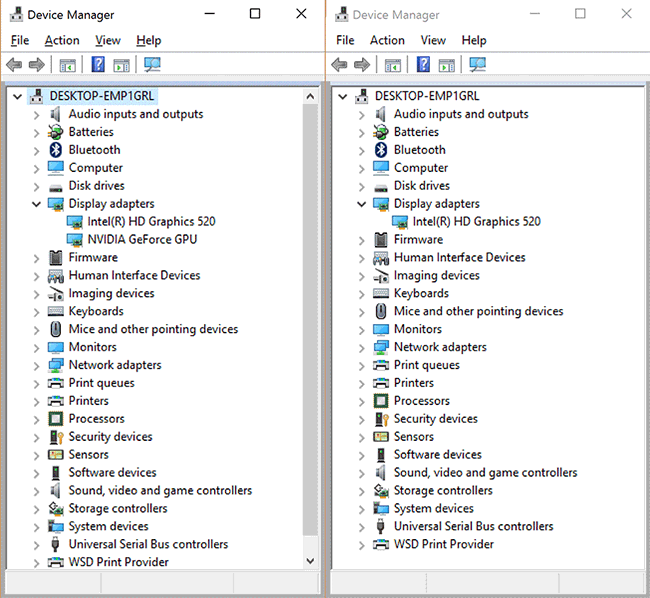The height and width of the screenshot is (598, 650).
Task: Maximize the left Device Manager window
Action: coord(255,14)
